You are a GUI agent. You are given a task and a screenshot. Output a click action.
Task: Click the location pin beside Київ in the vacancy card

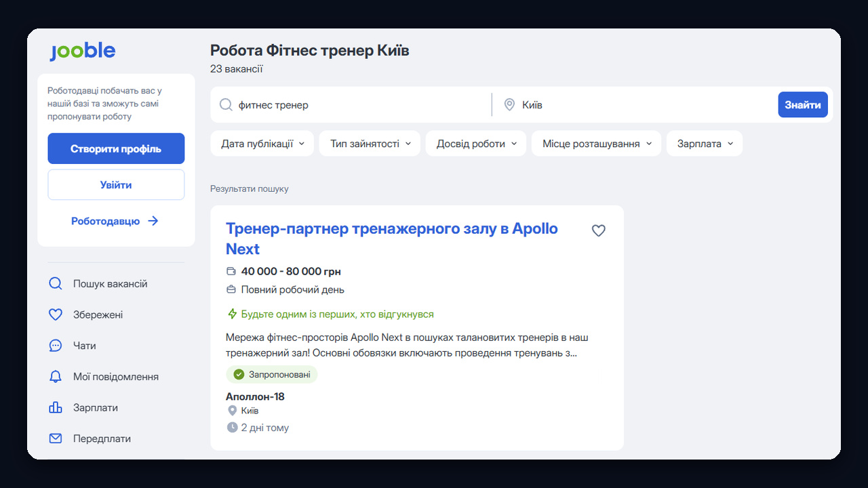click(x=232, y=411)
